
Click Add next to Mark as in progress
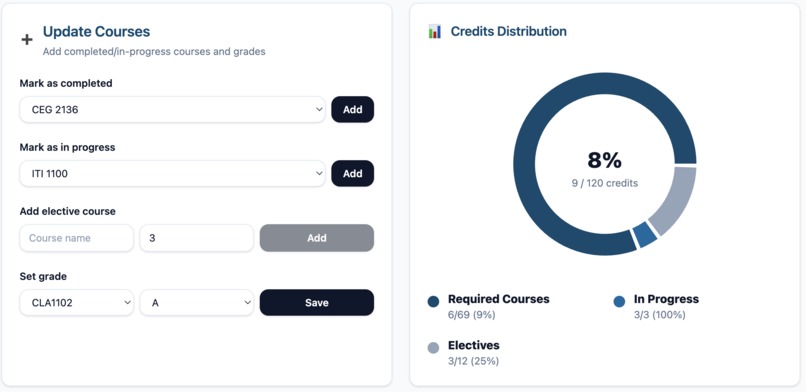[x=353, y=174]
